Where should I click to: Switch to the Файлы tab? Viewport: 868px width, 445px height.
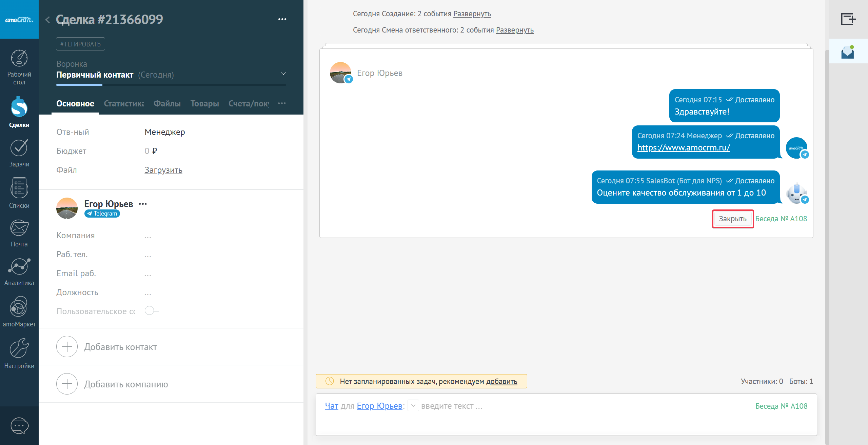click(x=167, y=104)
